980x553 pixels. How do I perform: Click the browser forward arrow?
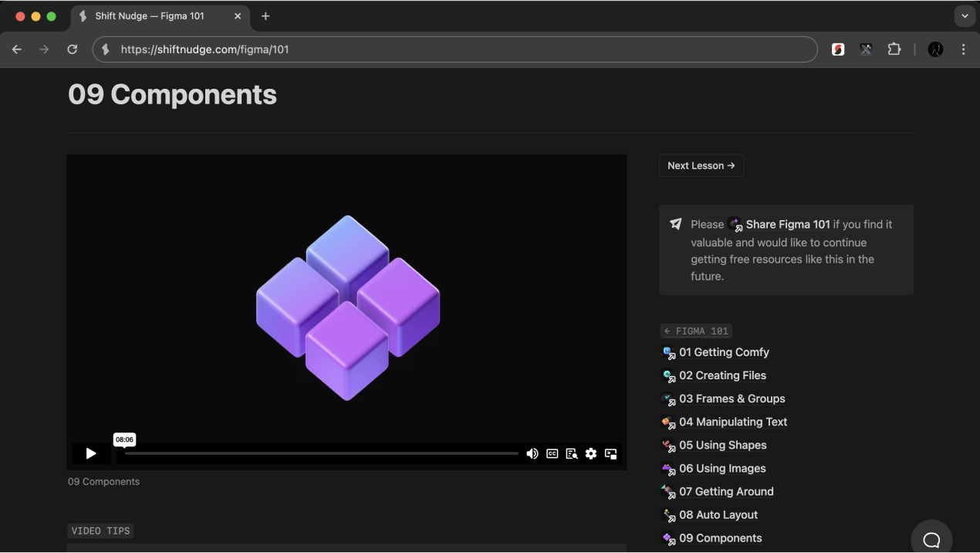click(44, 49)
